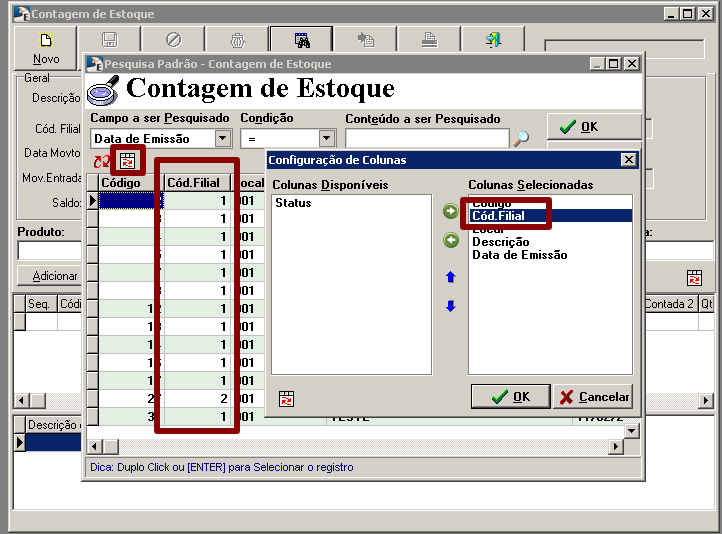Click the Cancelar button
722x534 pixels.
coord(593,397)
